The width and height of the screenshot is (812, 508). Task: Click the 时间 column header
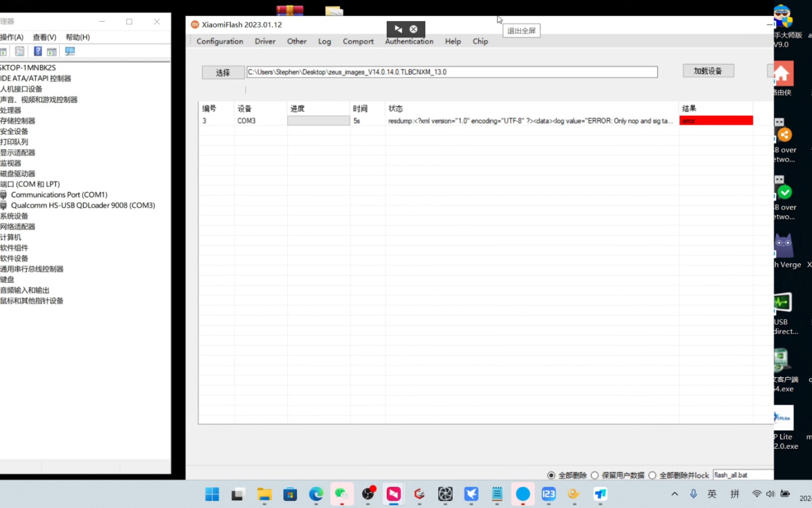360,109
